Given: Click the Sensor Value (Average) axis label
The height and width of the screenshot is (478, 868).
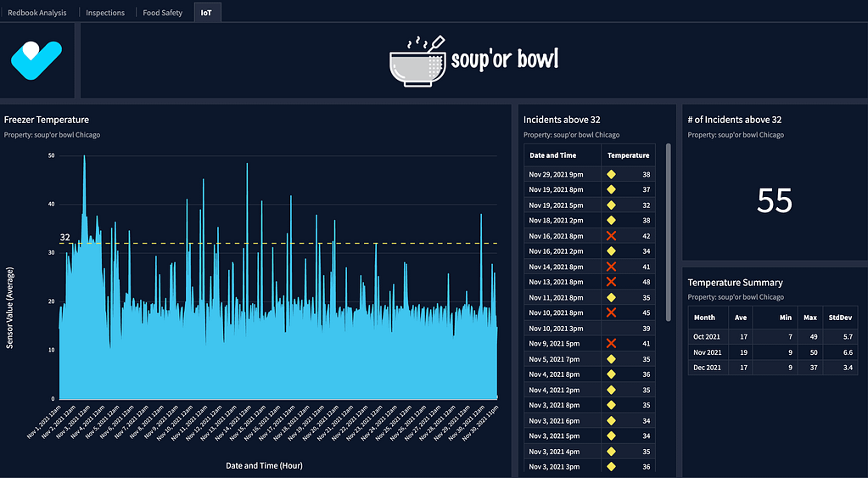Looking at the screenshot, I should point(9,308).
